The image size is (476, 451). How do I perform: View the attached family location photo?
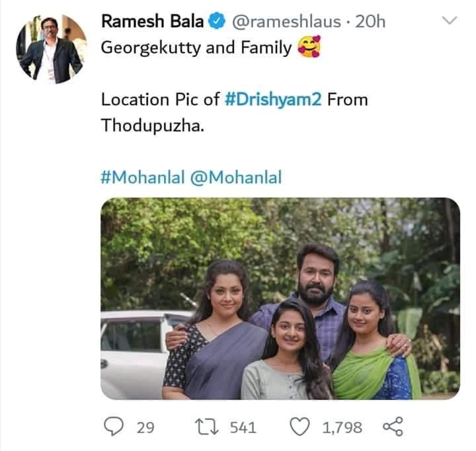point(280,298)
